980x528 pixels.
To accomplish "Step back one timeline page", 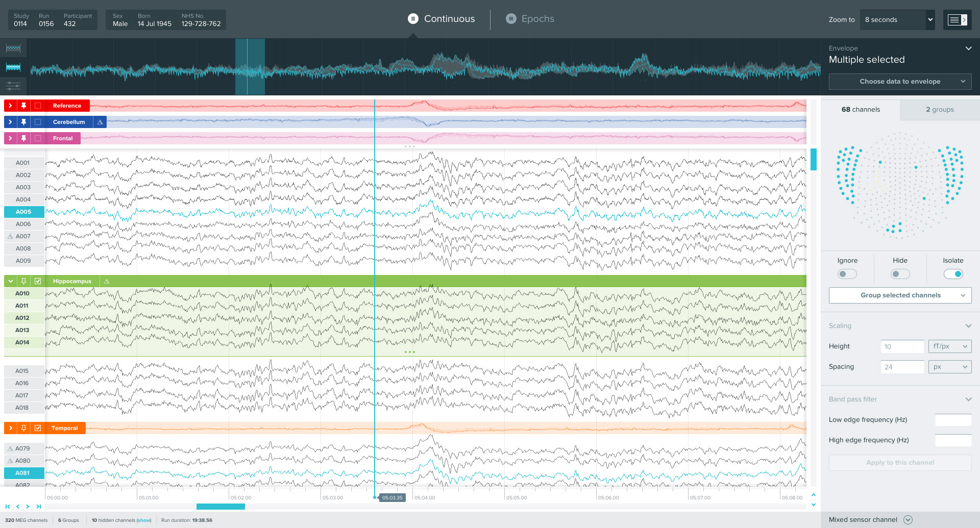I will coord(18,507).
